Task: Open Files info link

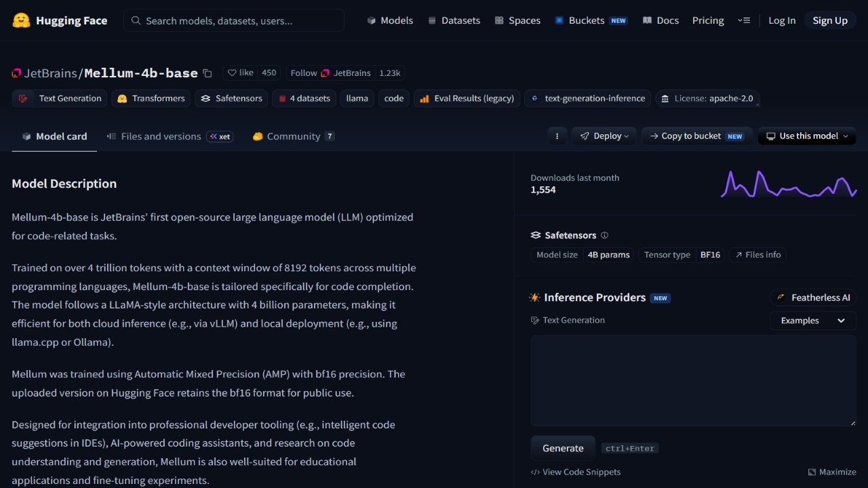Action: pyautogui.click(x=758, y=255)
